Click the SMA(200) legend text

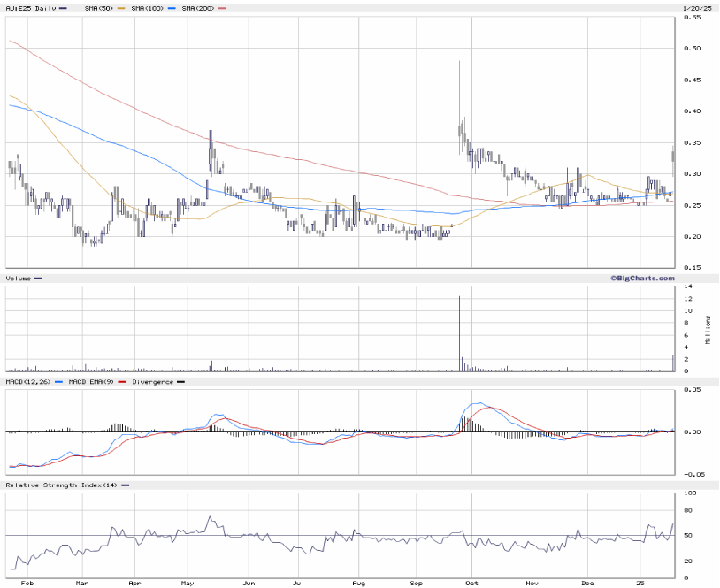(x=195, y=8)
